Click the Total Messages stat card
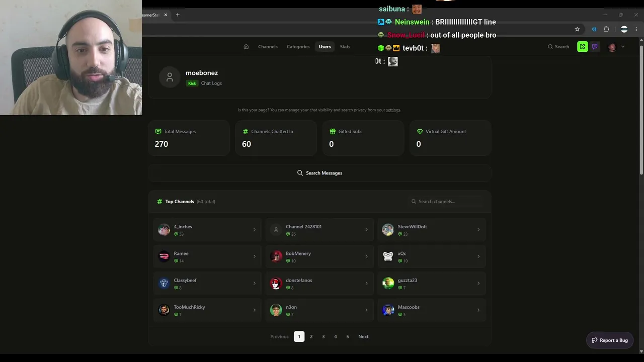This screenshot has height=362, width=644. (189, 138)
